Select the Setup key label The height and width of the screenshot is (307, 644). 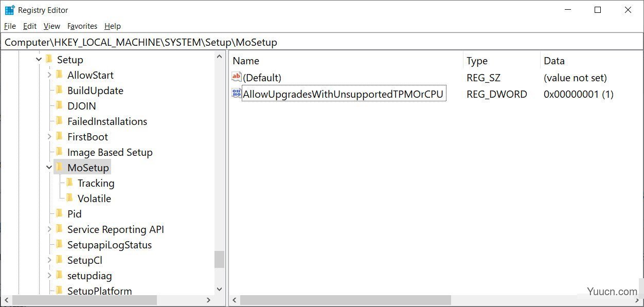click(x=70, y=60)
